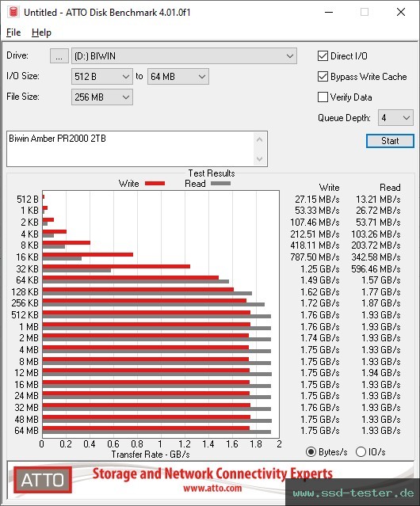Image resolution: width=420 pixels, height=506 pixels.
Task: Click the description scroll up arrow
Action: pos(260,139)
